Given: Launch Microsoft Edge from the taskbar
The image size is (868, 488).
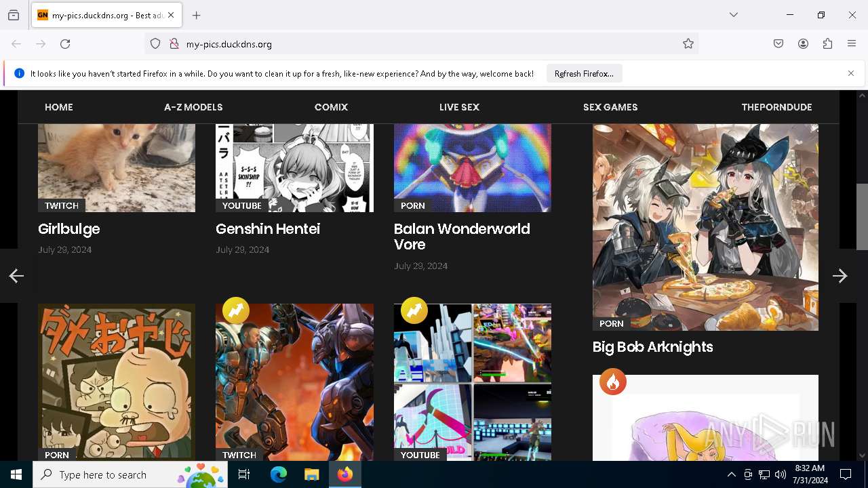Looking at the screenshot, I should click(279, 474).
